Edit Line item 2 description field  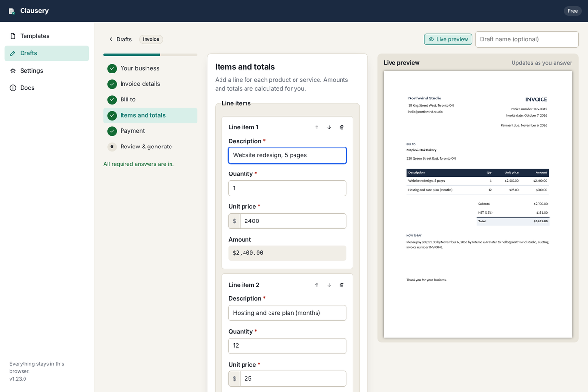(x=288, y=313)
